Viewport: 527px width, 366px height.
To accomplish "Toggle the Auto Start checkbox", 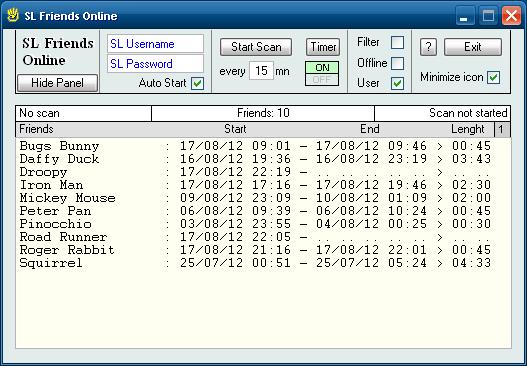I will coord(197,83).
